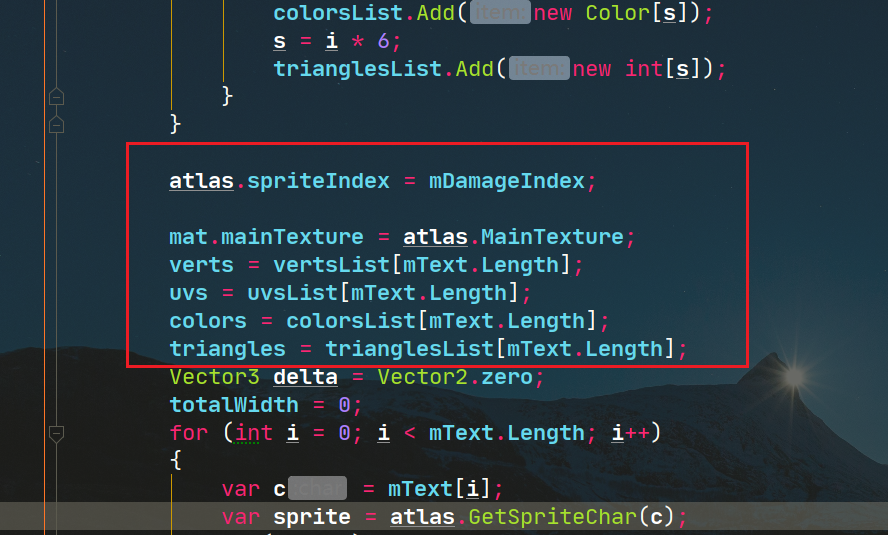Click the :char type hint after c
Image resolution: width=888 pixels, height=535 pixels.
click(317, 488)
